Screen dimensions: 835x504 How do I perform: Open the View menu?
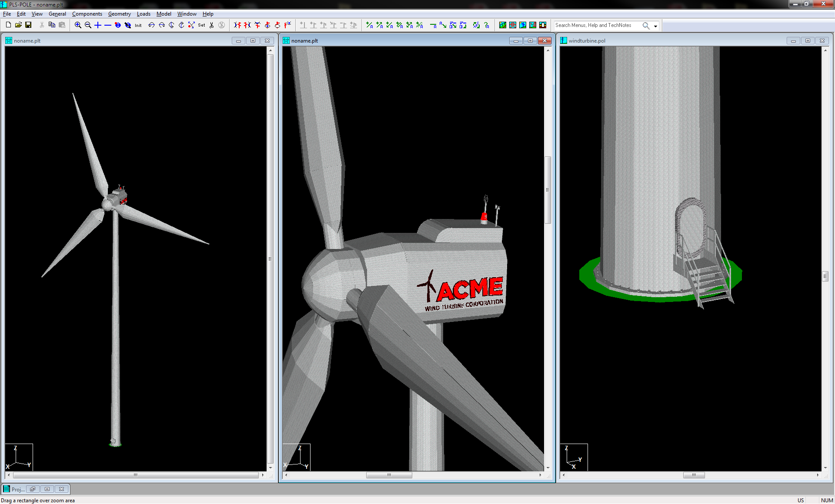[x=37, y=14]
